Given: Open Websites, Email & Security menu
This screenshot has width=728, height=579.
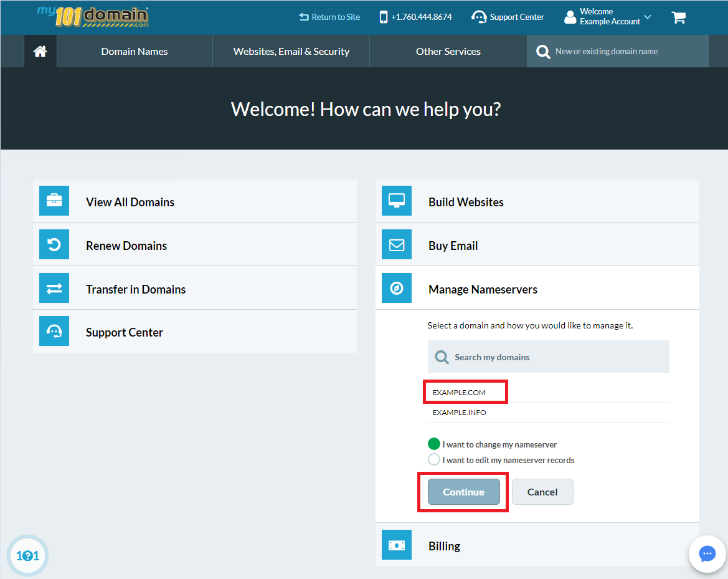Looking at the screenshot, I should point(291,52).
